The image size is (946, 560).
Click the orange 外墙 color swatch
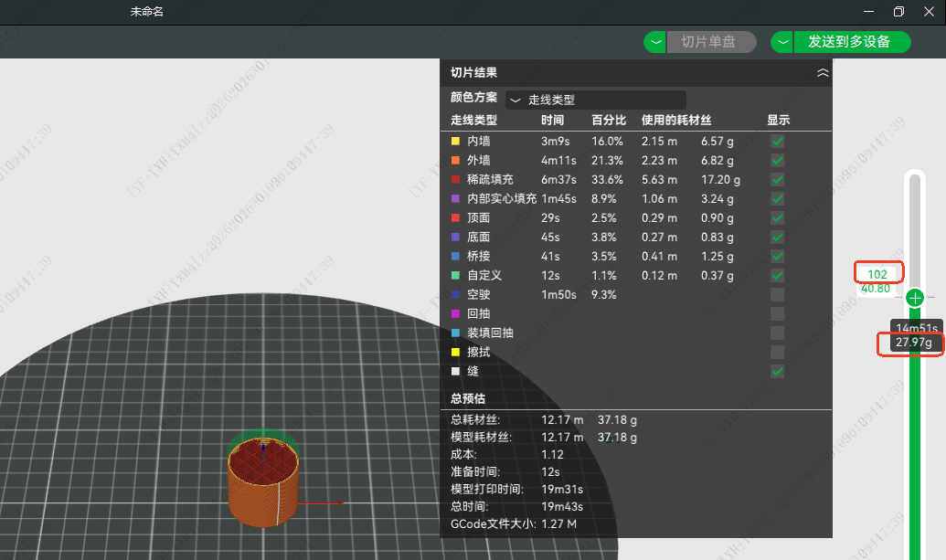[x=455, y=161]
